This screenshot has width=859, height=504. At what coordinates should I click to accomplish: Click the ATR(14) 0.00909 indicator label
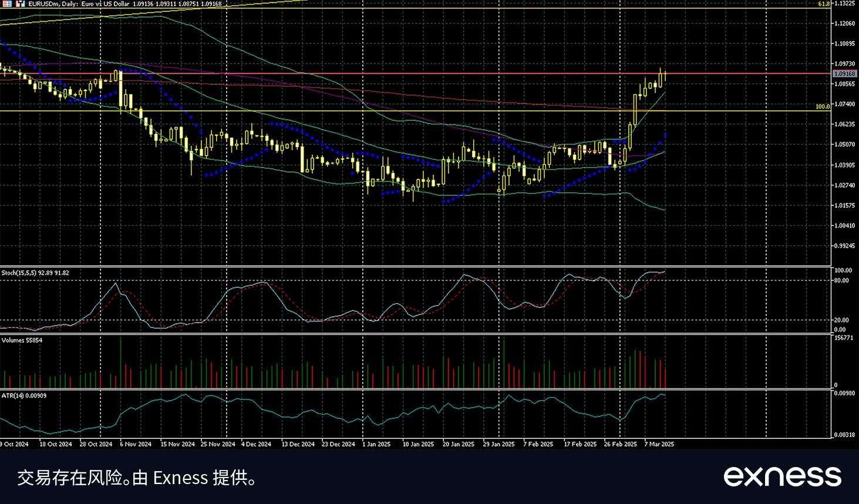tap(24, 396)
